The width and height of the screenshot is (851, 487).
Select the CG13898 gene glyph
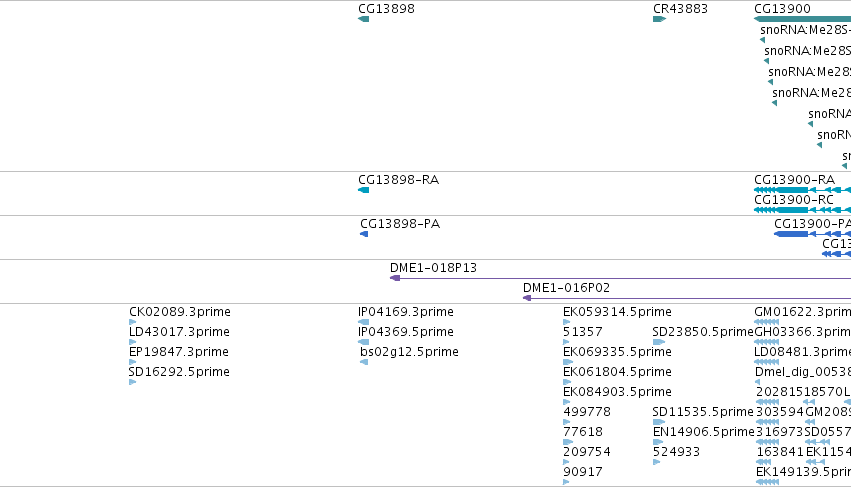click(364, 19)
